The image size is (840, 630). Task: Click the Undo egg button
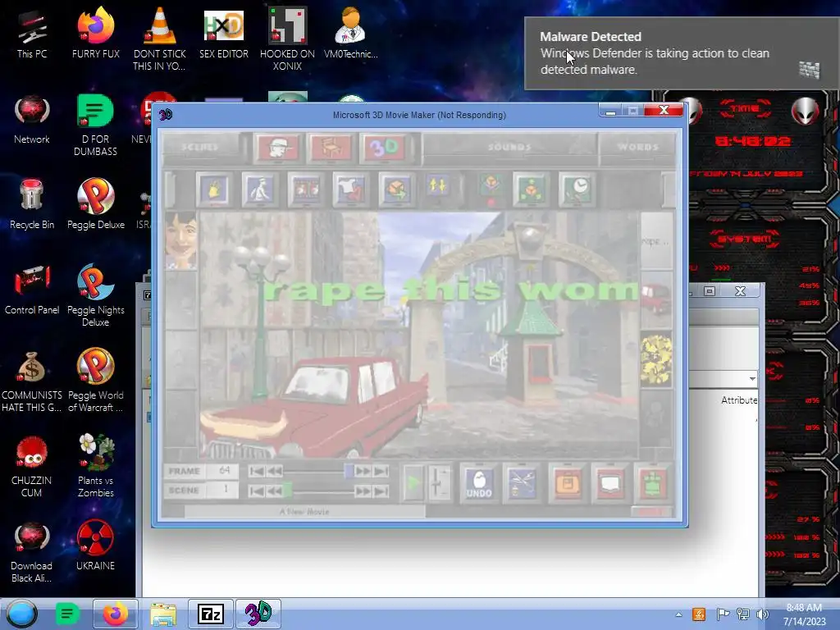478,482
